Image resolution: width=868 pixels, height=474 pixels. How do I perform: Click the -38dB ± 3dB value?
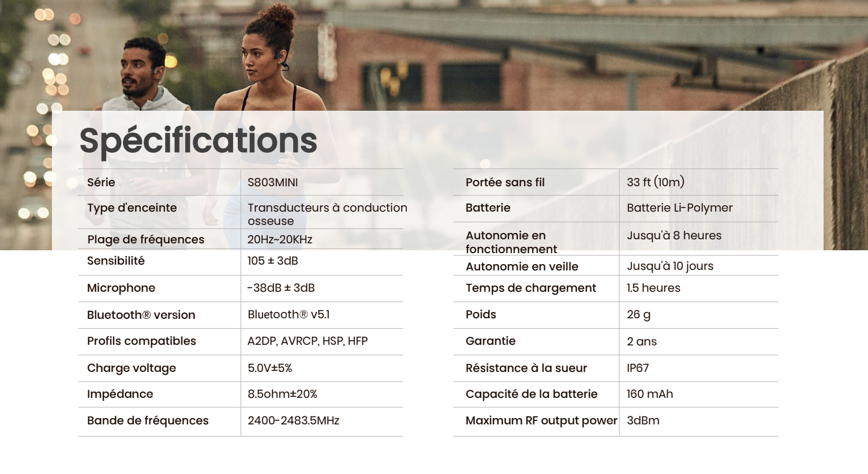point(281,288)
